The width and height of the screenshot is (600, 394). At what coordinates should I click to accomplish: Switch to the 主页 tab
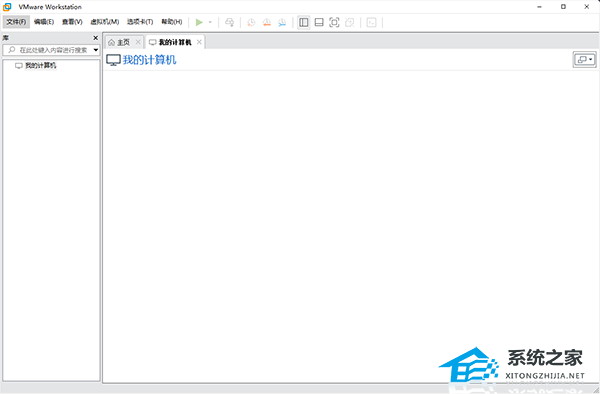120,42
